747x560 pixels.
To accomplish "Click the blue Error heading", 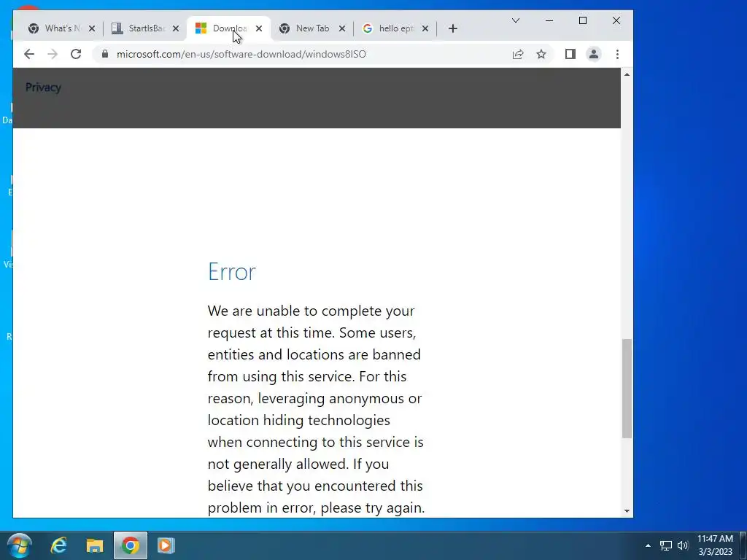I will click(232, 272).
